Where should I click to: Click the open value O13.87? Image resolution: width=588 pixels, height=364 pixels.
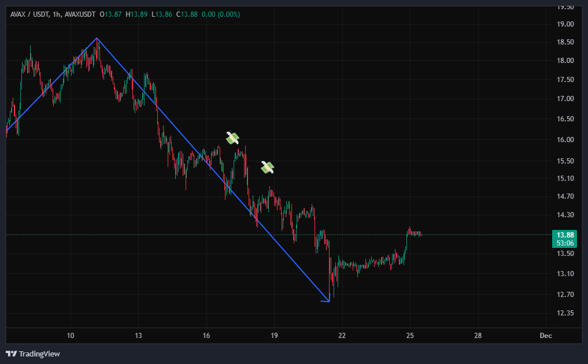pos(111,14)
